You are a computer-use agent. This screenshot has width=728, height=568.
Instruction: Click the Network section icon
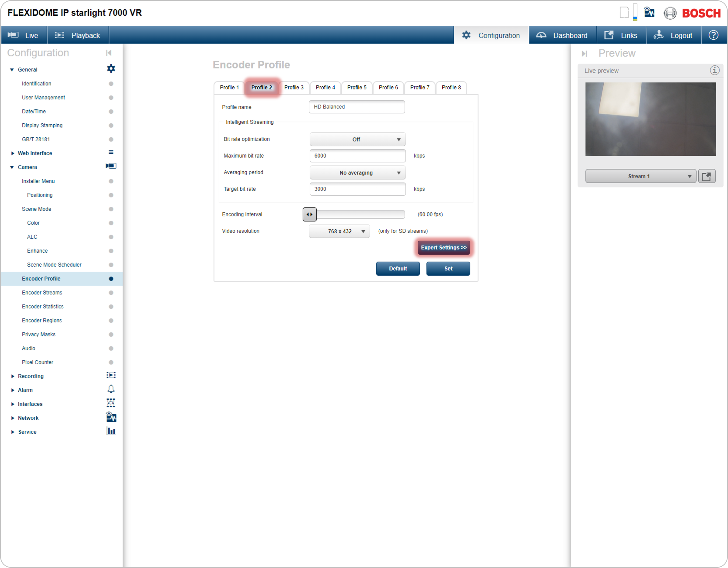(x=111, y=417)
